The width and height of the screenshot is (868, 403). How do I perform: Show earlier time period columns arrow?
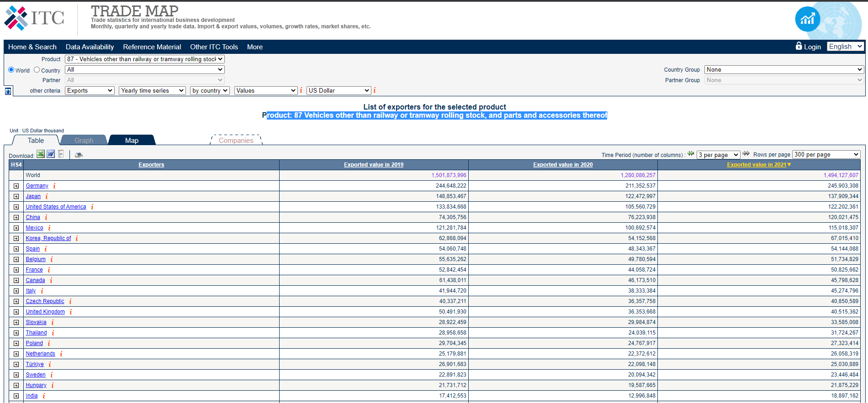[x=691, y=154]
